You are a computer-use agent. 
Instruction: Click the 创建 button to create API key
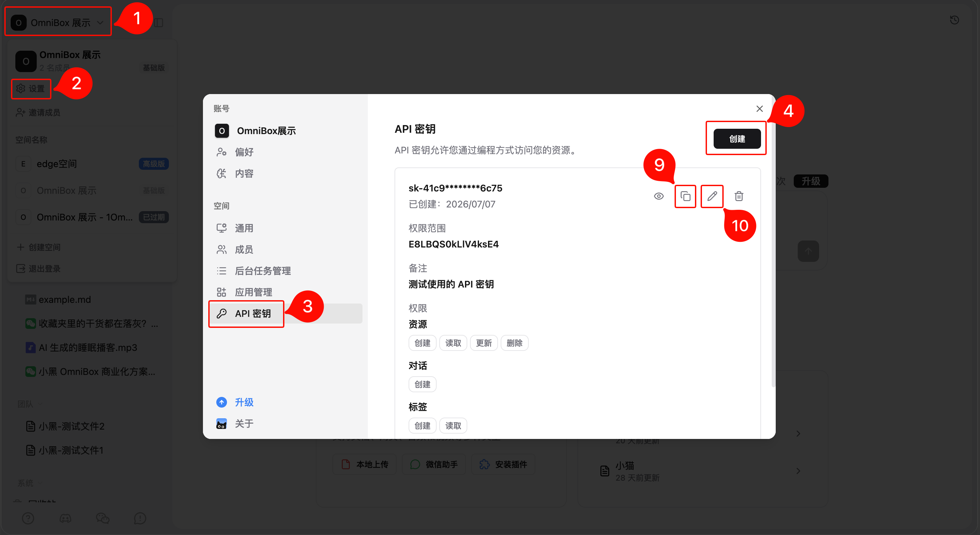click(x=737, y=139)
